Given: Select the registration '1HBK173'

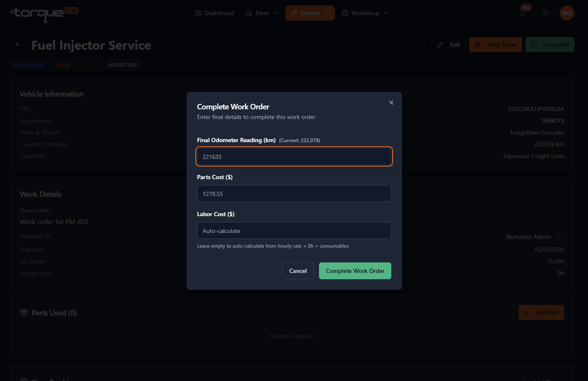Looking at the screenshot, I should pos(553,121).
